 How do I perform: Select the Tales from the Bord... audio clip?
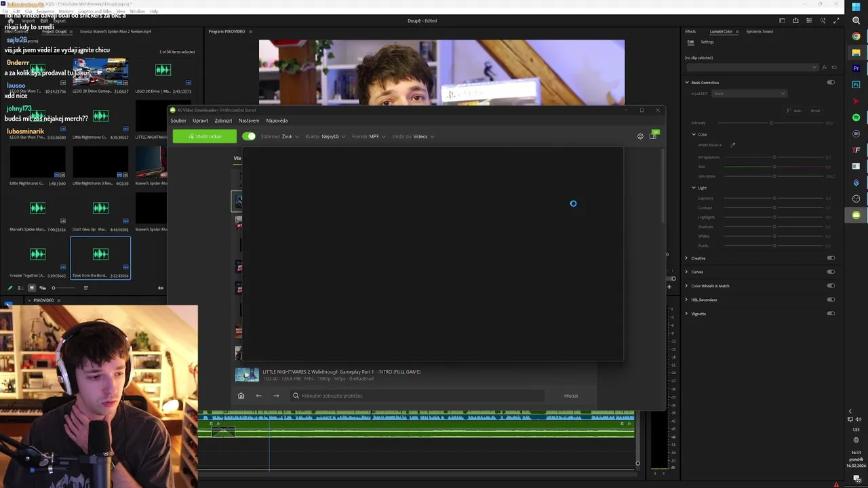pos(100,258)
